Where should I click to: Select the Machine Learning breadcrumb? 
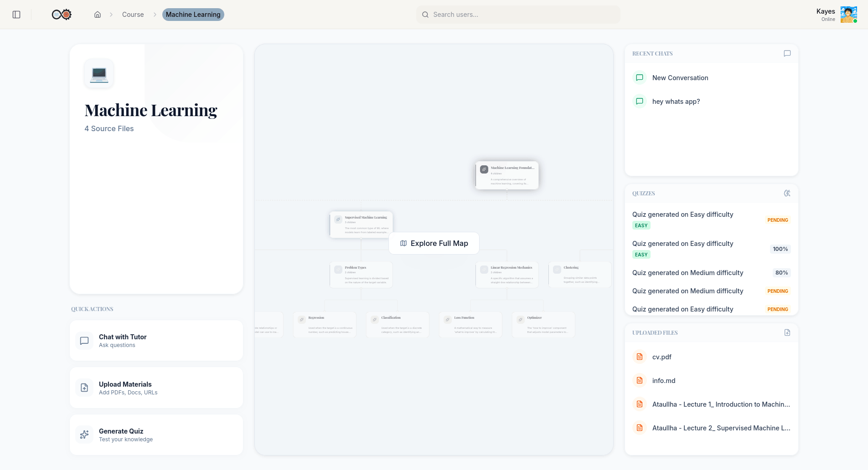click(193, 15)
